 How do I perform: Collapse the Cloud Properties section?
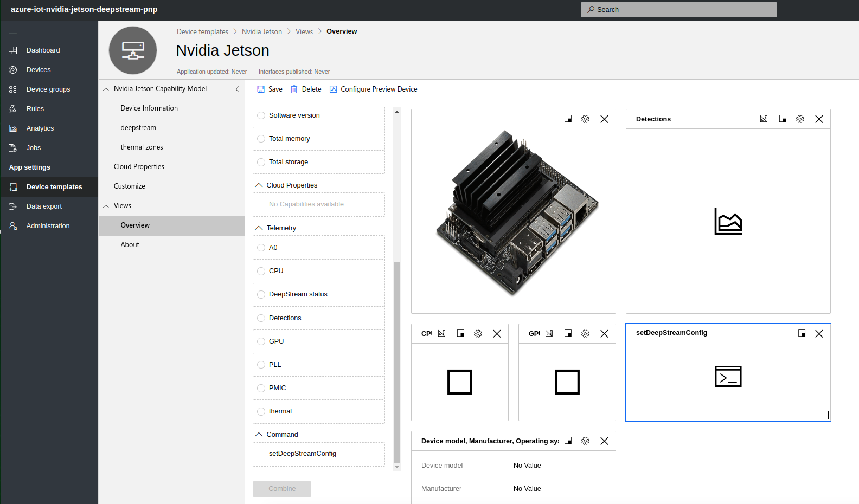tap(259, 185)
